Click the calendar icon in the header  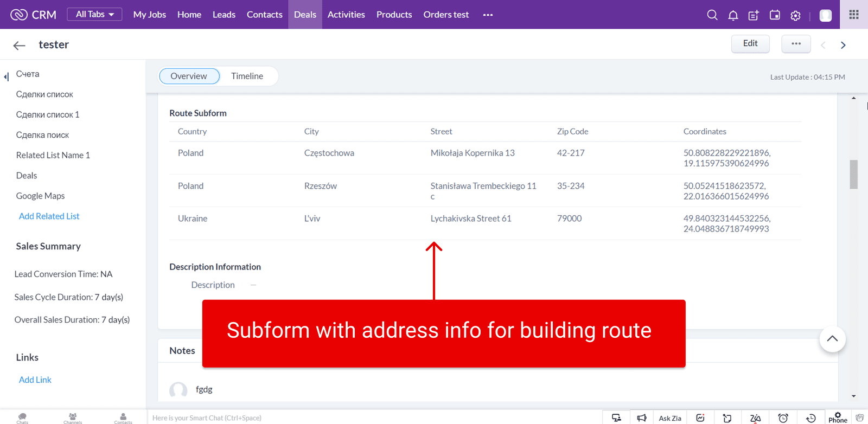[775, 15]
